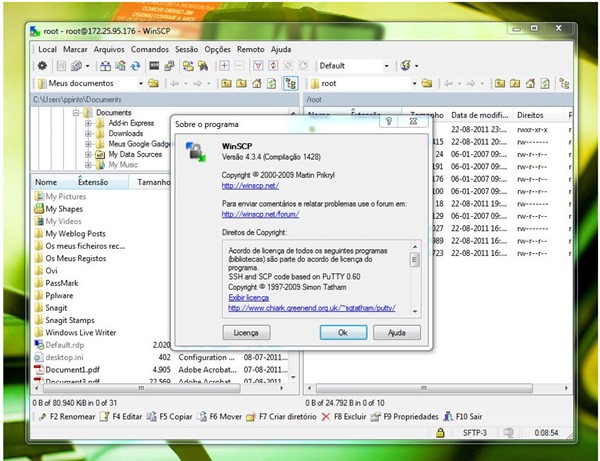
Task: Click the select files plus icon
Action: 224,66
